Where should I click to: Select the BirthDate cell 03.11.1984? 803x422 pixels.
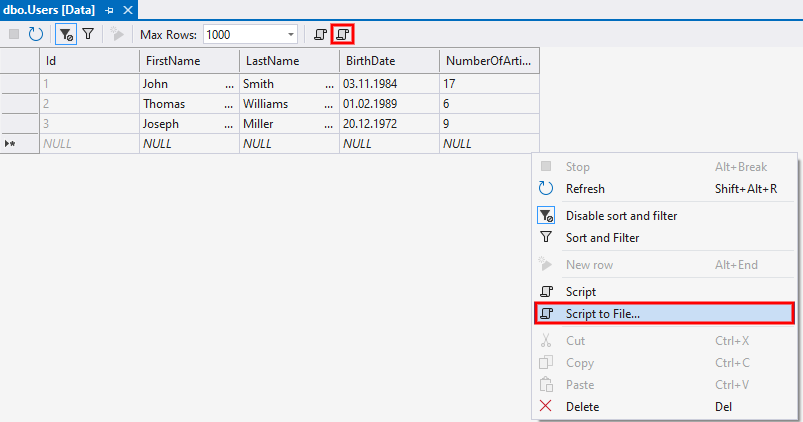point(389,83)
